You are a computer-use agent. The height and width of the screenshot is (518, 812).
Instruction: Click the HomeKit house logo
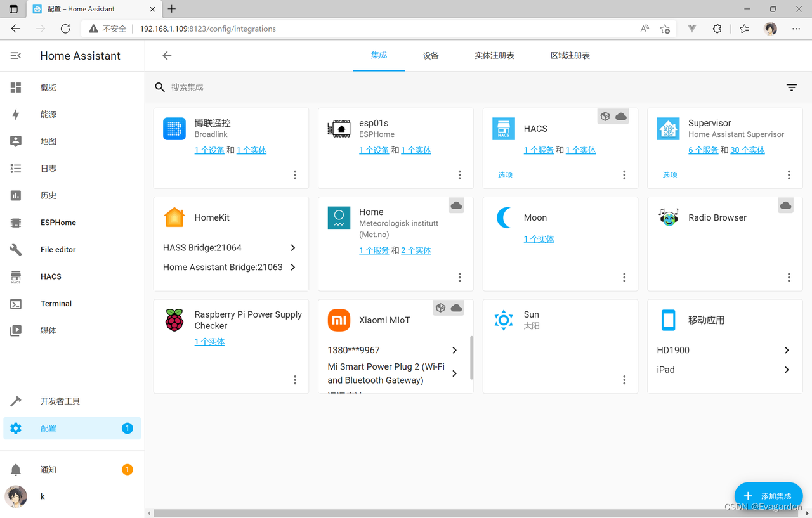[174, 217]
